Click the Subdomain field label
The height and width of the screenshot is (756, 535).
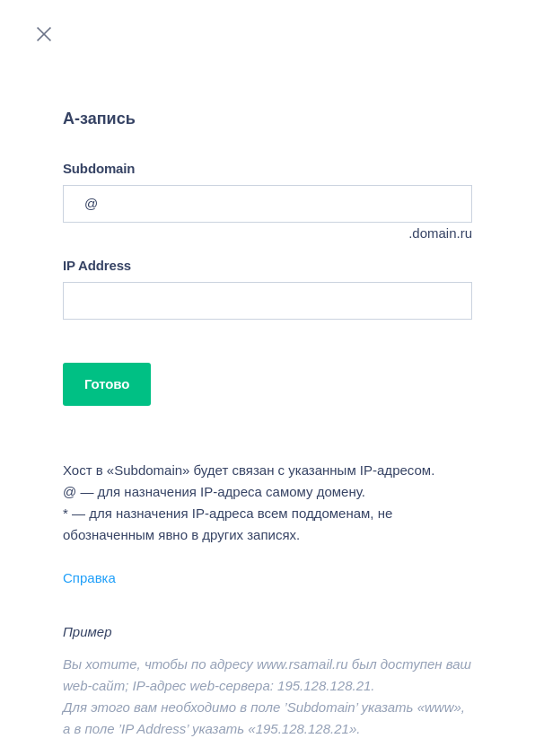[99, 169]
